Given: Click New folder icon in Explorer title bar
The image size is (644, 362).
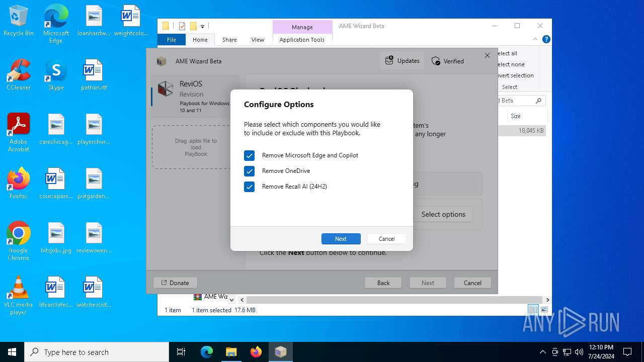Looking at the screenshot, I should click(193, 26).
